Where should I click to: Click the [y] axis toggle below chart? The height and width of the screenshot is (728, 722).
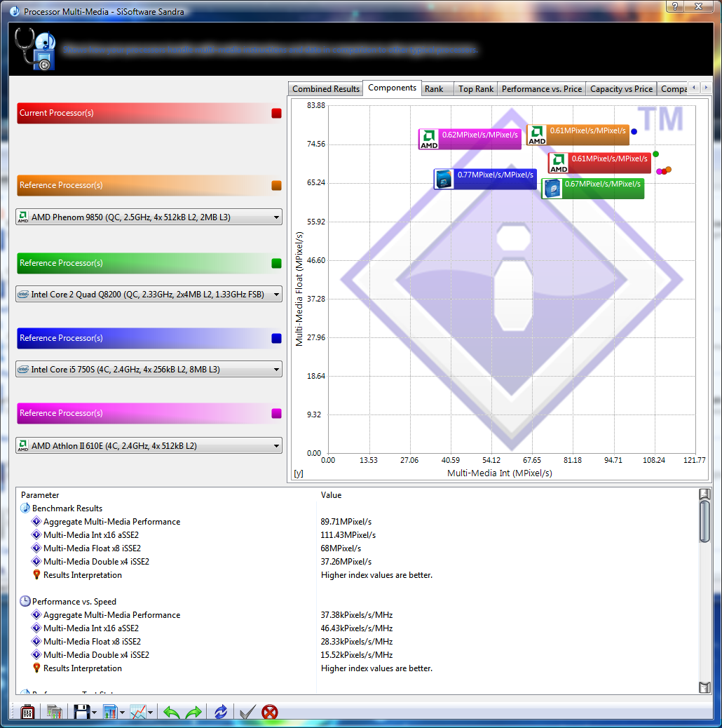point(299,473)
